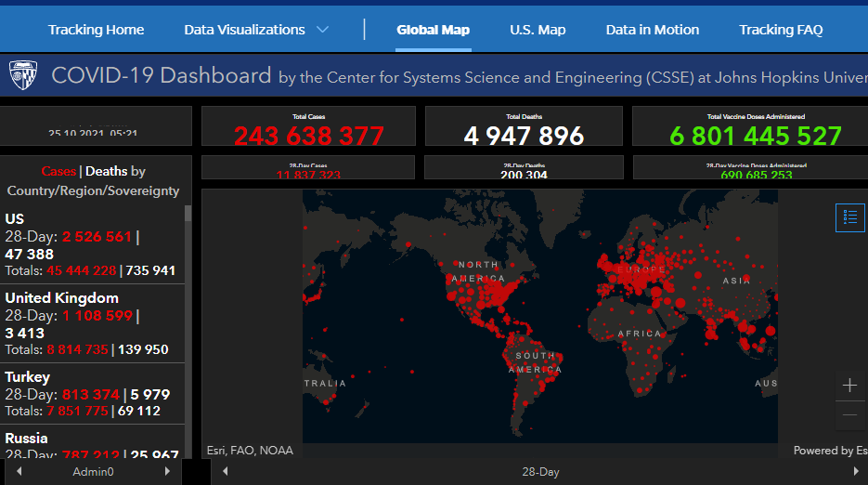Click the country list scrollbar thumb
868x485 pixels.
(x=188, y=214)
